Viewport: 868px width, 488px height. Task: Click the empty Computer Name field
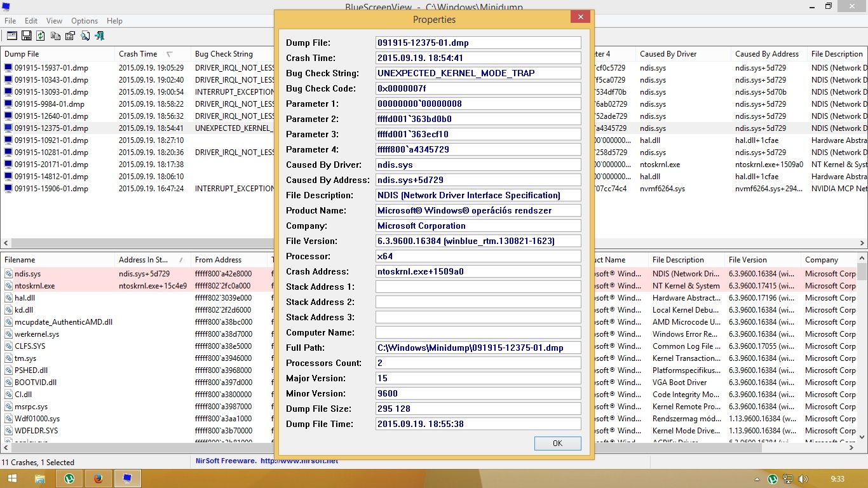(478, 332)
